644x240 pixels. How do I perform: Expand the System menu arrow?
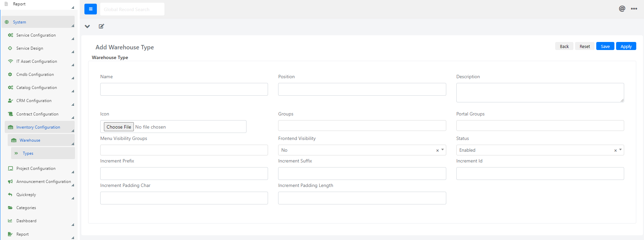coord(73,26)
